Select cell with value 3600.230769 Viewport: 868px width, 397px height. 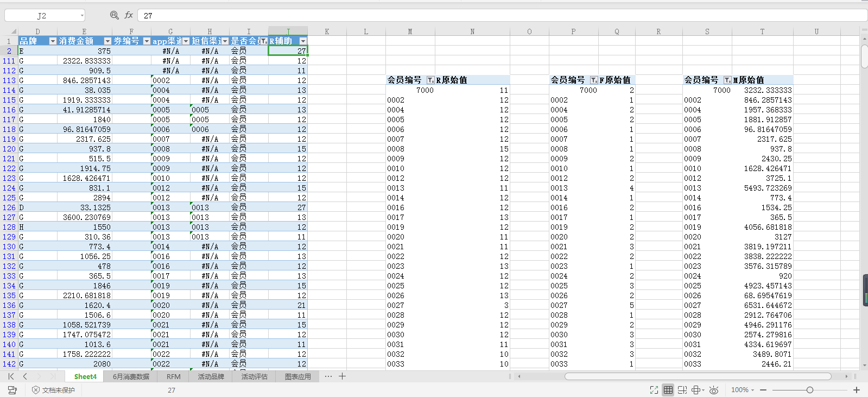pos(85,217)
